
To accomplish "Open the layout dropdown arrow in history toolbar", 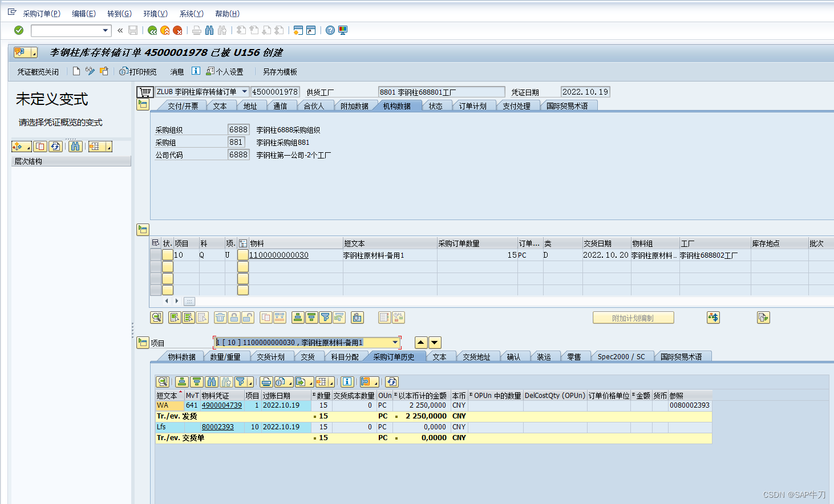I will [x=331, y=382].
